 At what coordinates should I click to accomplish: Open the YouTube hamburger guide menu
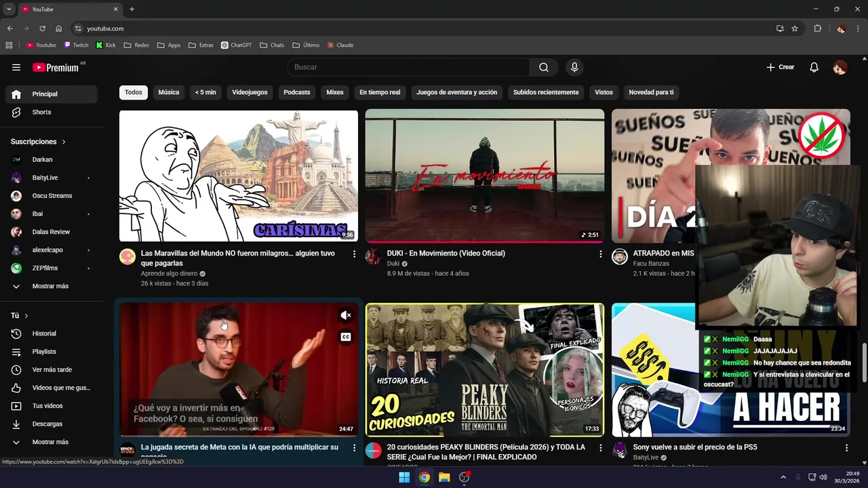click(x=16, y=67)
